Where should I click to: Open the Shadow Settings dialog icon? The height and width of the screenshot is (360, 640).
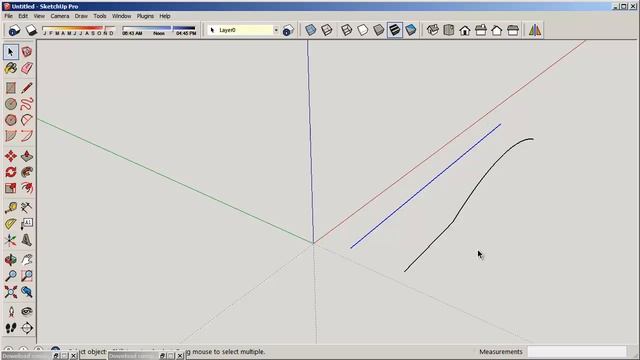(14, 30)
